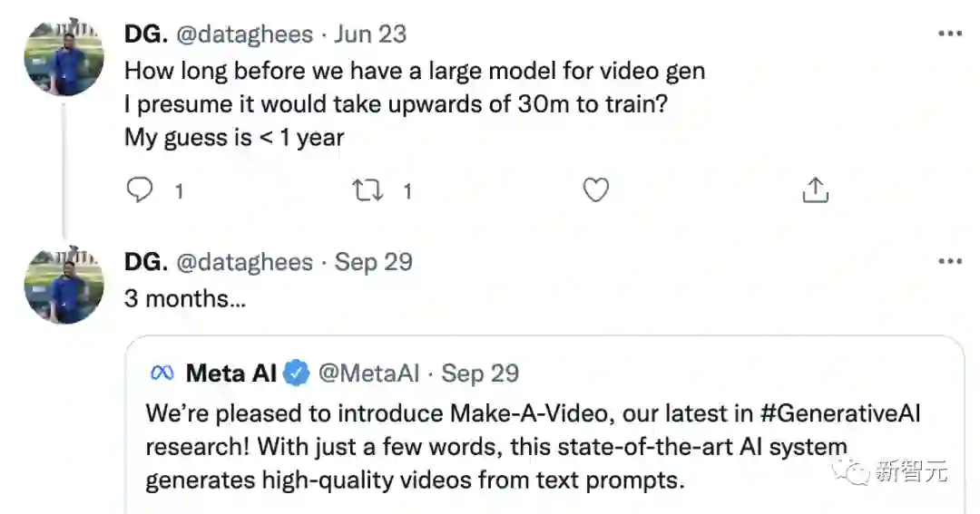Image resolution: width=980 pixels, height=514 pixels.
Task: Click the retweet icon under first tweet
Action: tap(367, 189)
